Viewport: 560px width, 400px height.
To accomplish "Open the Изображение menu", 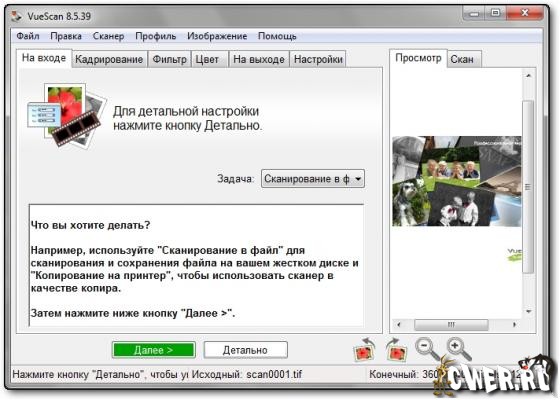I will 217,36.
